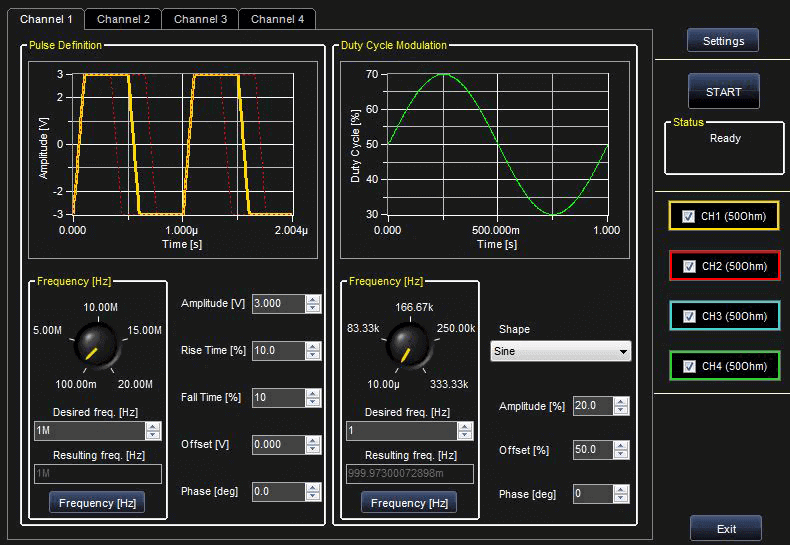790x545 pixels.
Task: Click the Frequency [Hz] button under Pulse Definition
Action: click(97, 502)
